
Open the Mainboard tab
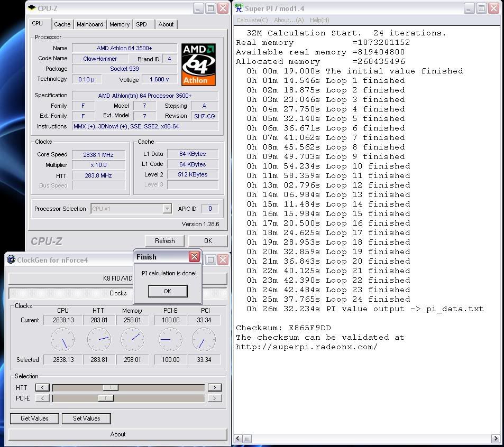(90, 24)
